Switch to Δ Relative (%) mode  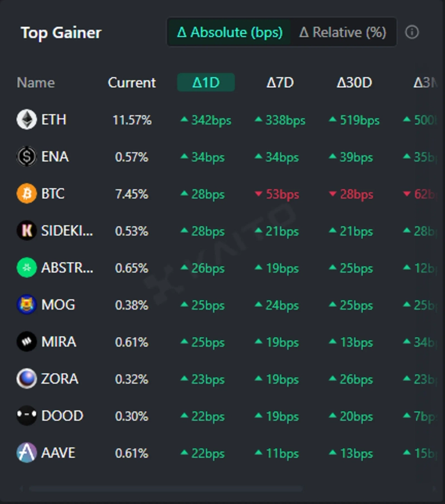tap(343, 32)
